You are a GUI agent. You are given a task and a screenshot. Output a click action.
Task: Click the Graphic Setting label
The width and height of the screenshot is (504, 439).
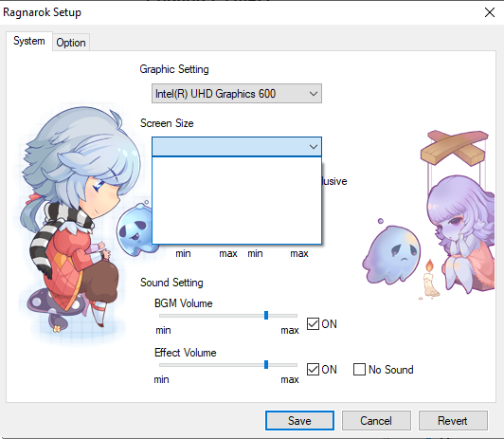point(174,69)
